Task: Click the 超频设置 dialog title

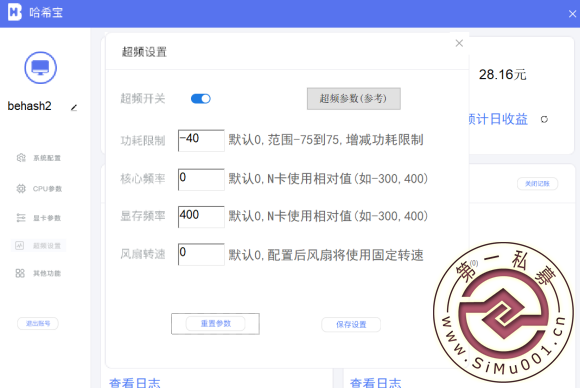Action: (144, 52)
